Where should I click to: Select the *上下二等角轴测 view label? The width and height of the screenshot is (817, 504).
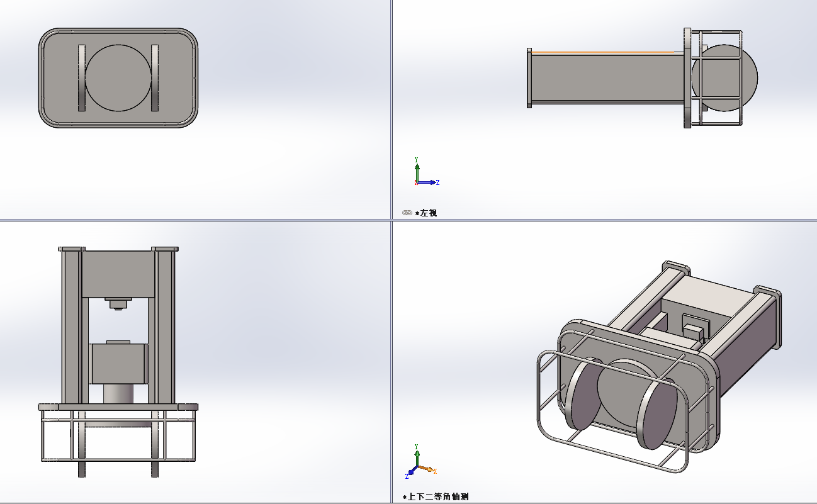tap(436, 497)
